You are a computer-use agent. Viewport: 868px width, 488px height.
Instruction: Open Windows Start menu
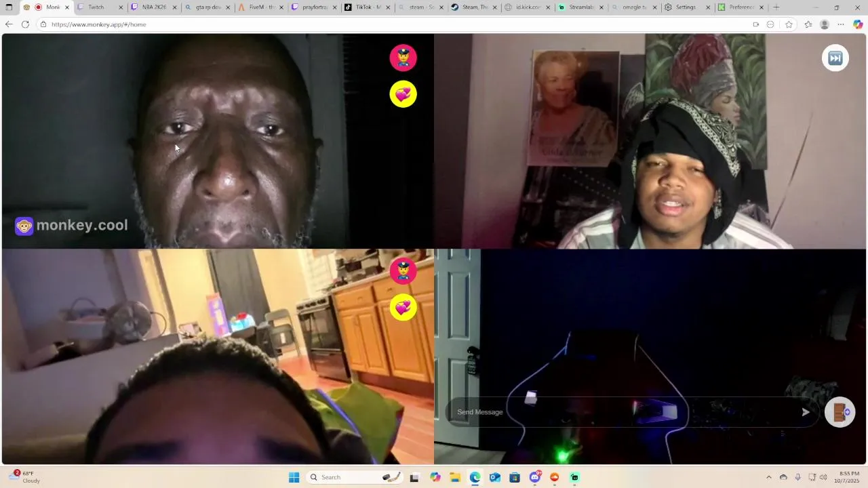[294, 477]
